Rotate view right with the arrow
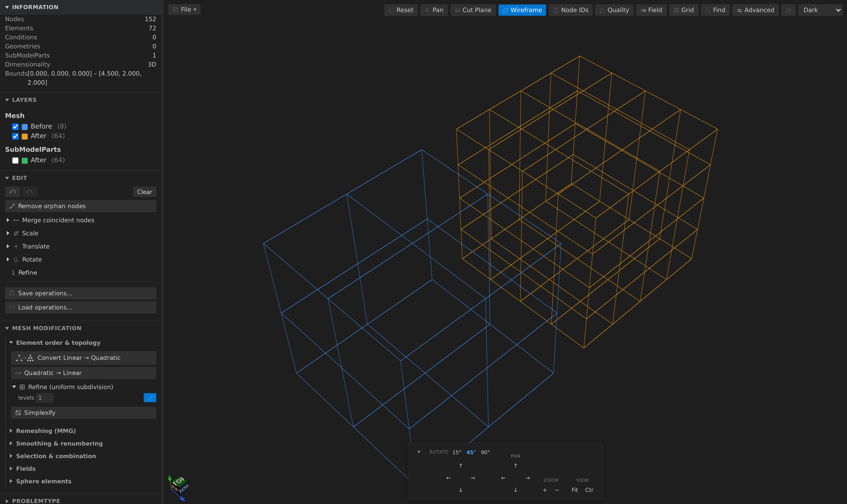Image resolution: width=847 pixels, height=504 pixels. pyautogui.click(x=473, y=478)
